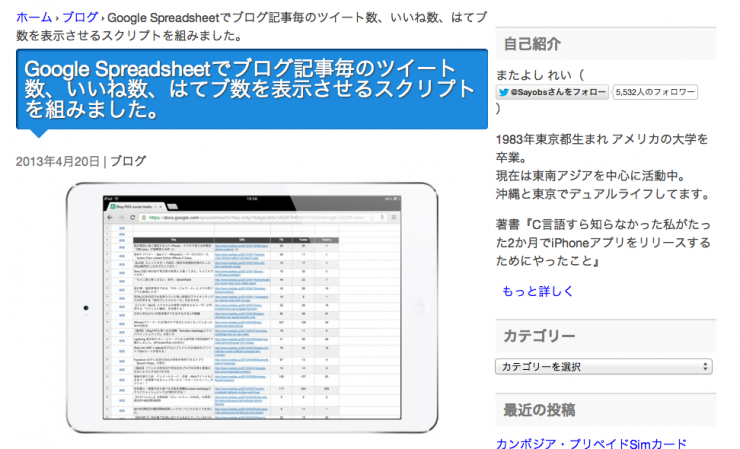740x449 pixels.
Task: Follow @Sayobs on Twitter button
Action: pyautogui.click(x=552, y=92)
